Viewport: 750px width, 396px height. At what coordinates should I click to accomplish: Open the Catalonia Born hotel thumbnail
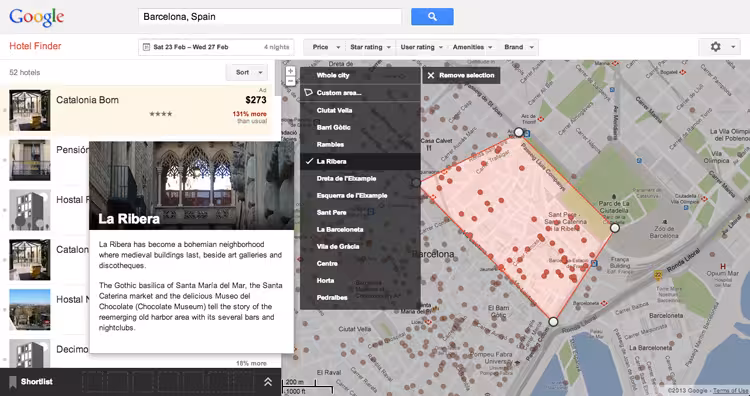pyautogui.click(x=30, y=110)
